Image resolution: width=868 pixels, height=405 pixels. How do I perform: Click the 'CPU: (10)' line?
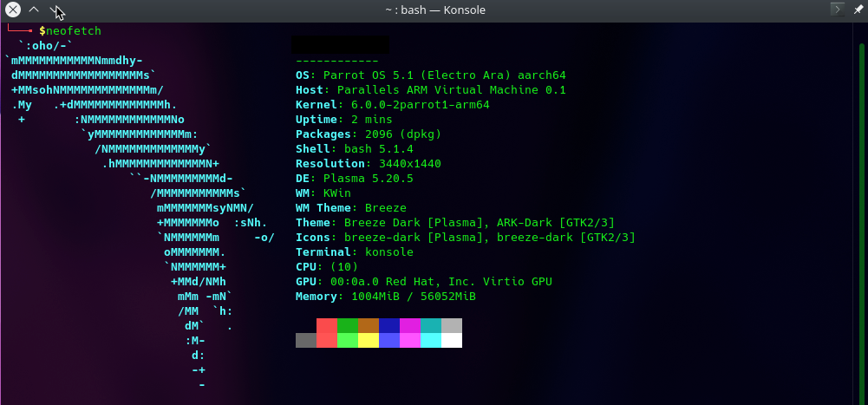[327, 267]
